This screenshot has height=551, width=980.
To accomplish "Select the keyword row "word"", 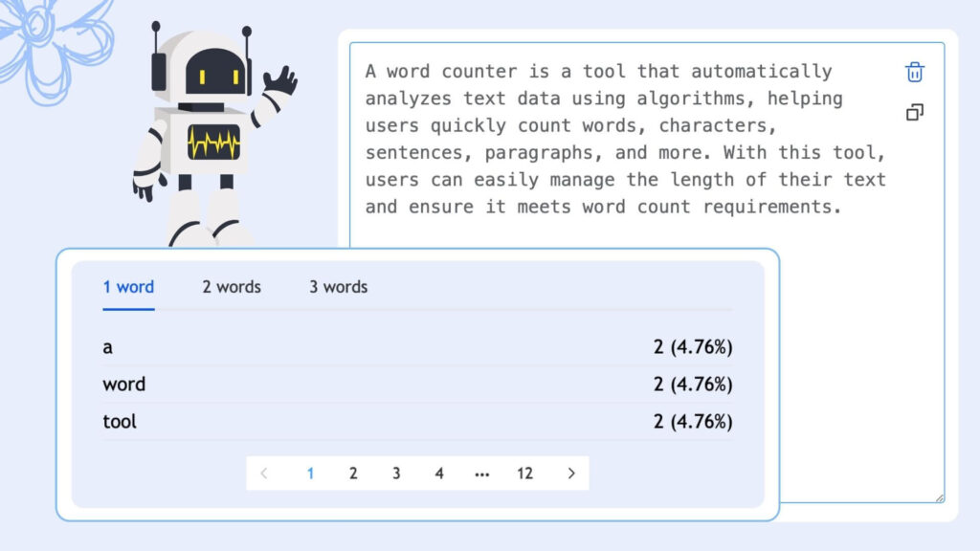I will [x=417, y=385].
